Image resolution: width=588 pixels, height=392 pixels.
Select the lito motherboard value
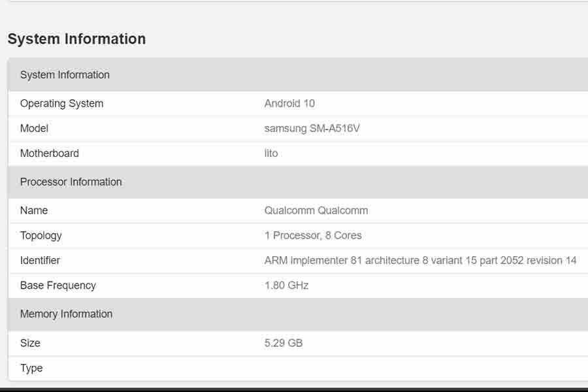pyautogui.click(x=271, y=154)
